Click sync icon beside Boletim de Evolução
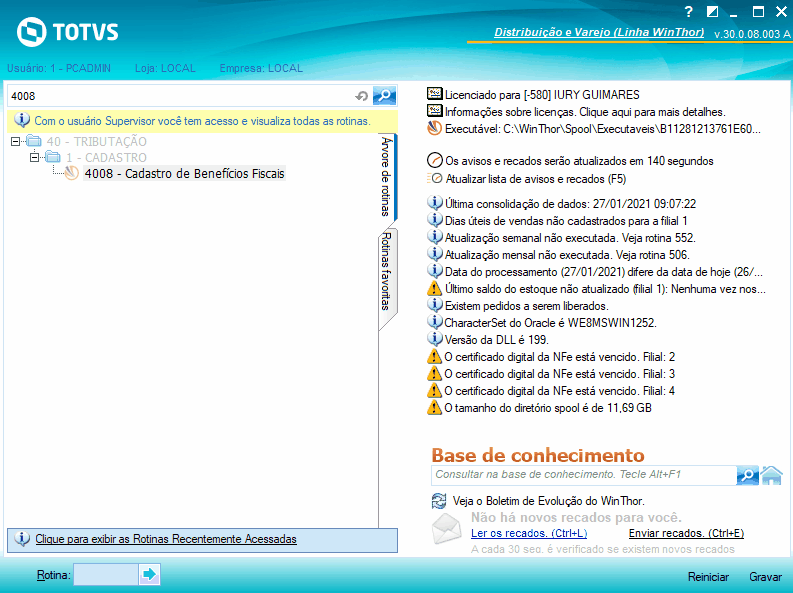The height and width of the screenshot is (593, 793). coord(439,501)
